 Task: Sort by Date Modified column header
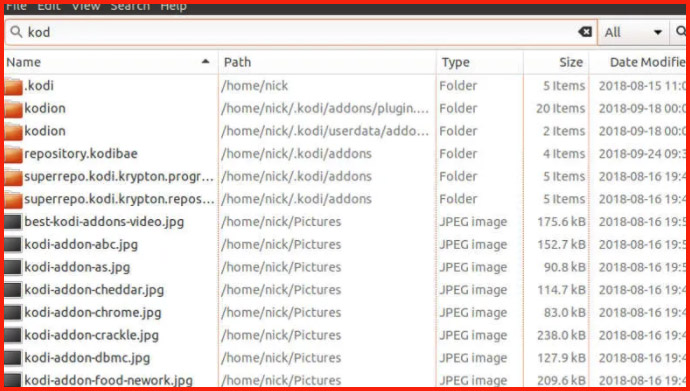(638, 62)
